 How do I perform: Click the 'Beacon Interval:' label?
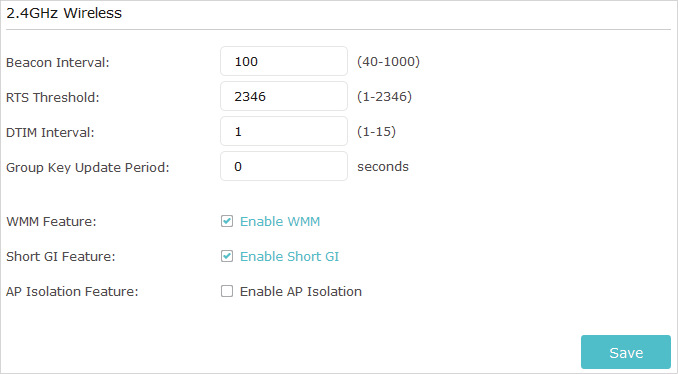point(58,62)
